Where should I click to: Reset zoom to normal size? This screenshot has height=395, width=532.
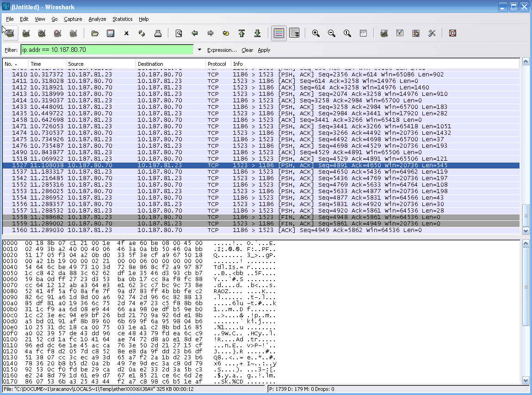[347, 33]
